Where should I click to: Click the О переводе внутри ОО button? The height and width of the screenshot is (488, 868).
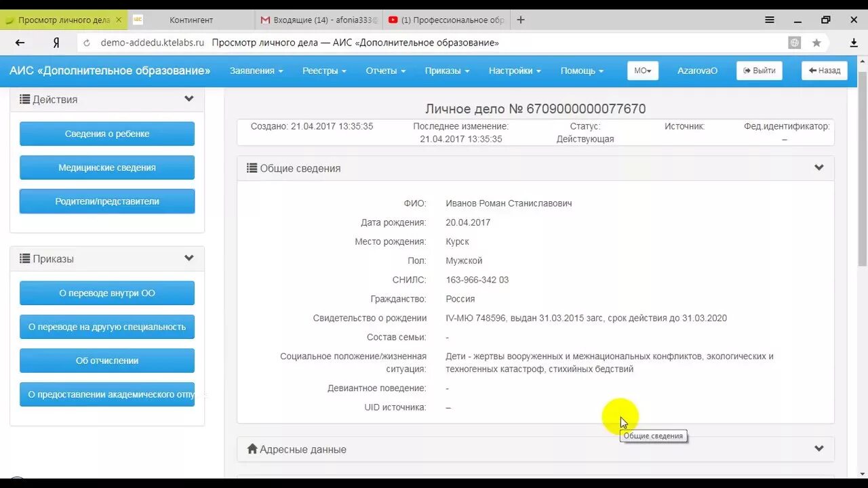[107, 293]
